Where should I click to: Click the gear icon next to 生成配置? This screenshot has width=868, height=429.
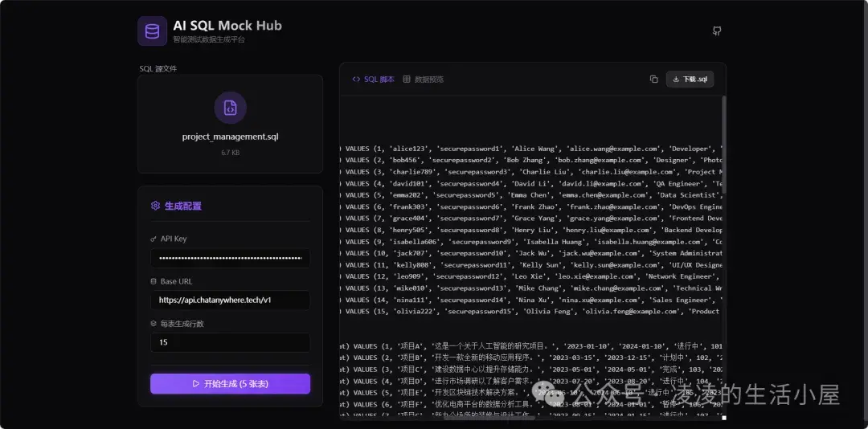tap(155, 206)
